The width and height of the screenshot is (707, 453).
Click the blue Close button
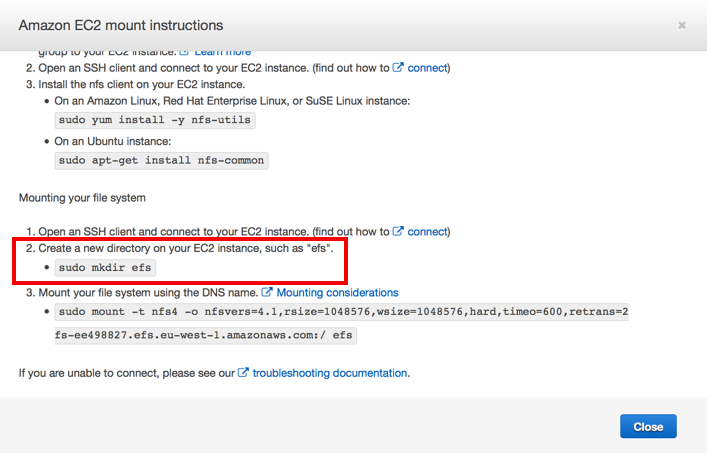[647, 427]
